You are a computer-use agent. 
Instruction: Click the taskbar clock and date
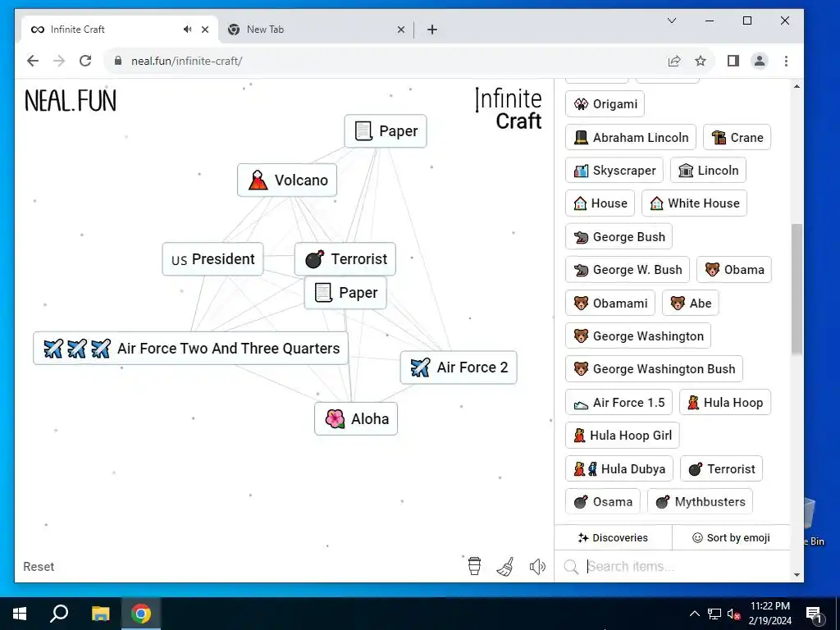pos(769,614)
